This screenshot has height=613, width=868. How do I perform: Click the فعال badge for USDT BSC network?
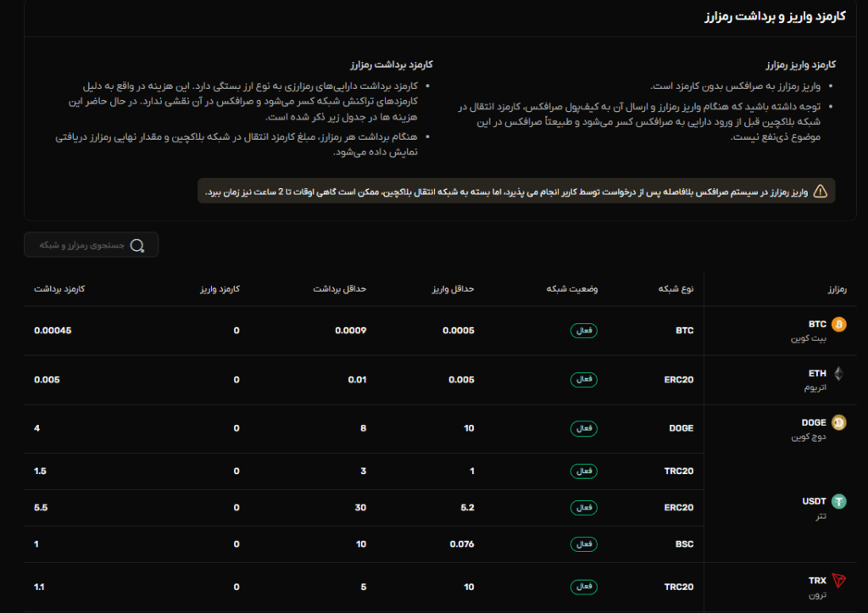coord(584,544)
